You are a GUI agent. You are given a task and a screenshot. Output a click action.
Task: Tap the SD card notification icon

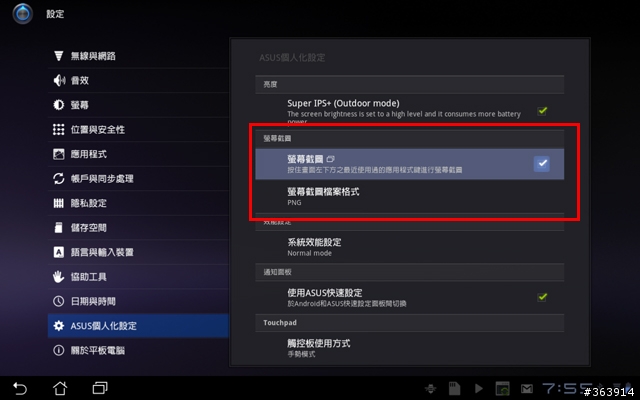(454, 388)
